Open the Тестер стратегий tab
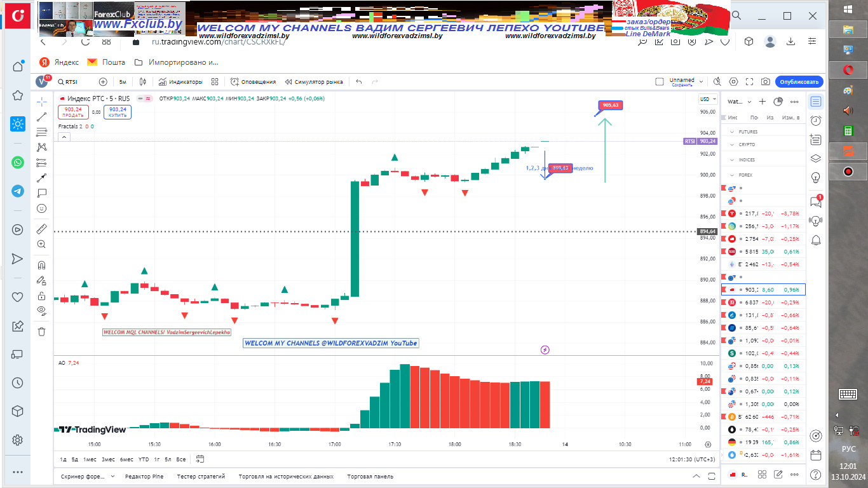This screenshot has height=488, width=868. click(201, 476)
